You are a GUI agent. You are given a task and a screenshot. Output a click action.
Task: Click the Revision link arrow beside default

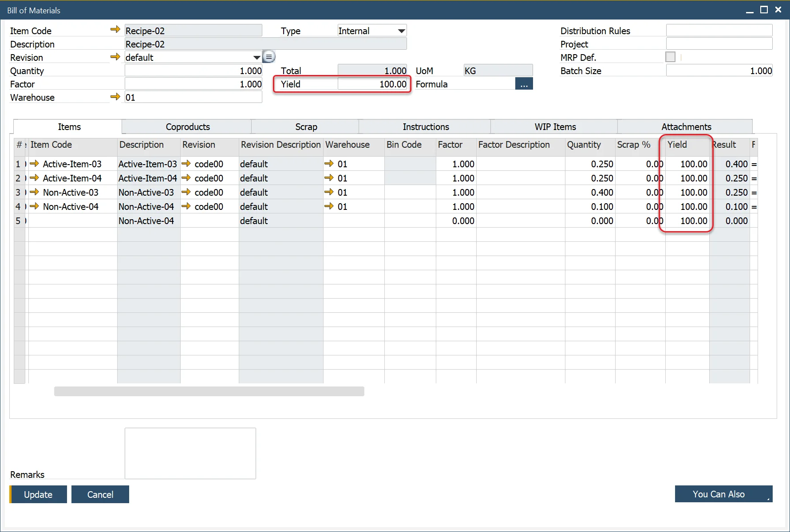115,57
